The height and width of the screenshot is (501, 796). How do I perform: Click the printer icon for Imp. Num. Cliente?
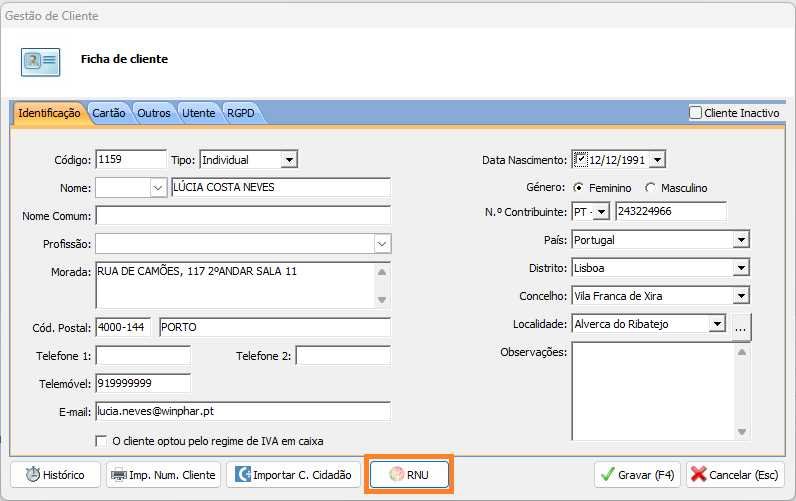(118, 475)
